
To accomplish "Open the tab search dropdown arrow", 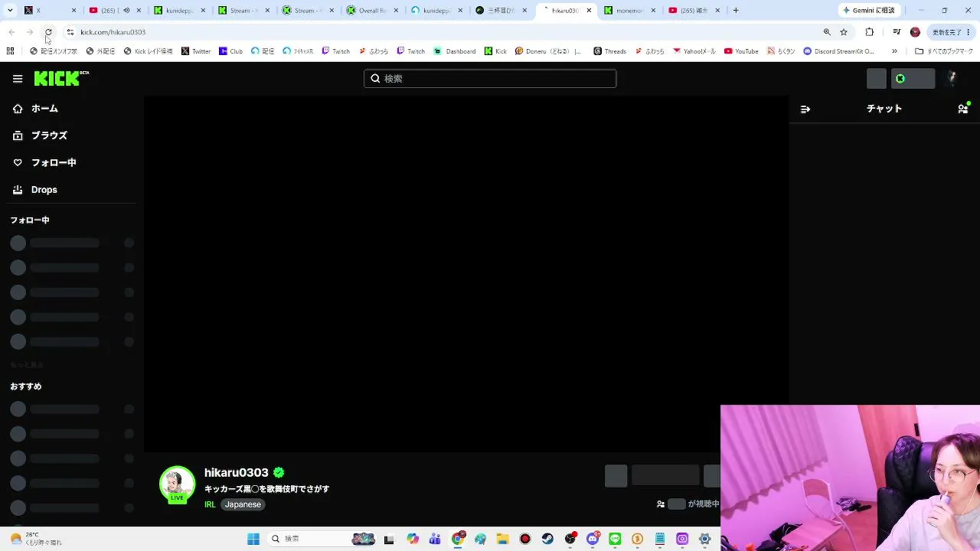I will pos(8,11).
